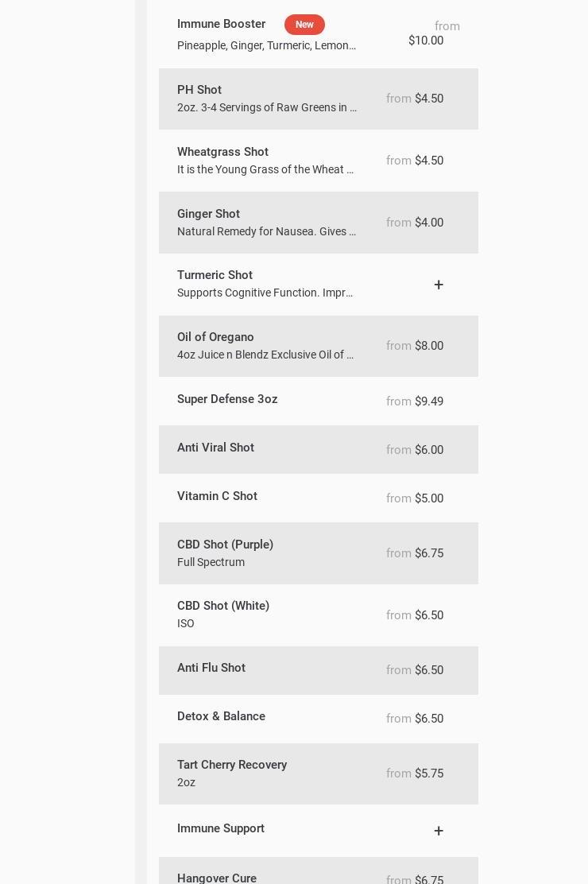Click the $5.75 Tart Cherry Recovery price
Viewport: 588px width, 884px height.
click(429, 774)
